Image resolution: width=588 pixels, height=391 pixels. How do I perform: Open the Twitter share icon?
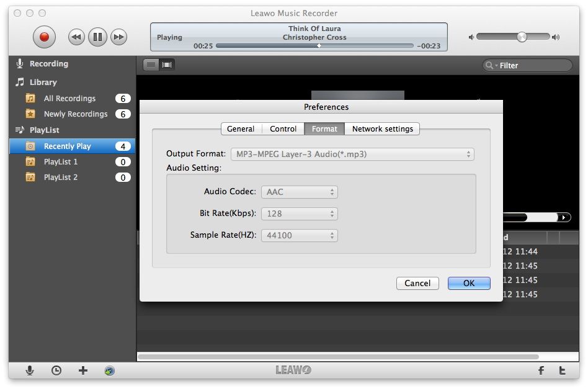(562, 371)
